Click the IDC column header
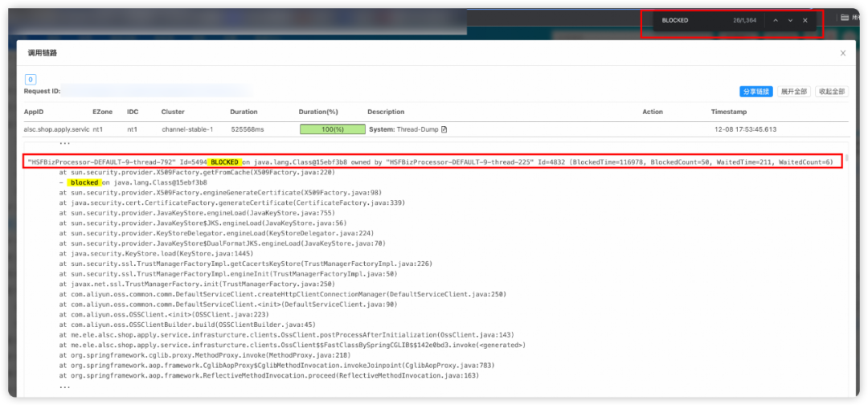 point(133,112)
